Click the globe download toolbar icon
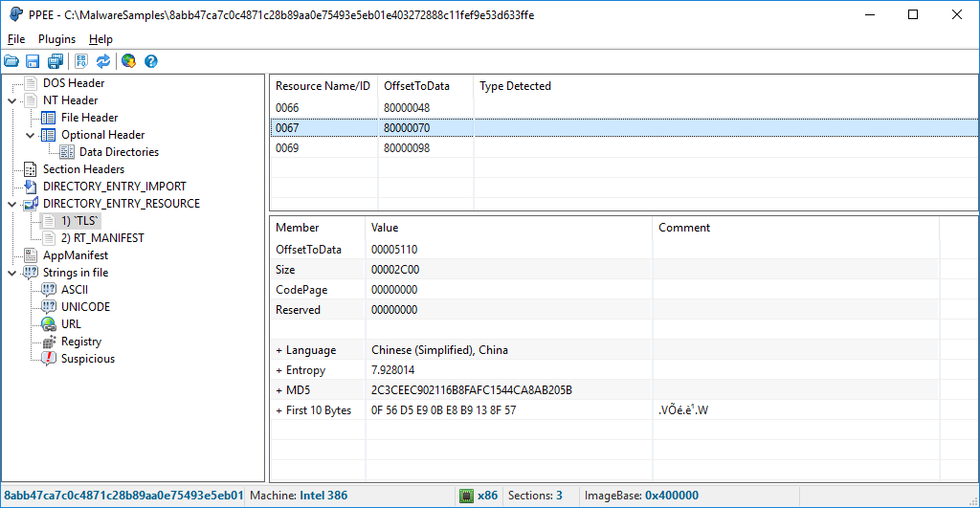This screenshot has width=980, height=508. (x=129, y=61)
